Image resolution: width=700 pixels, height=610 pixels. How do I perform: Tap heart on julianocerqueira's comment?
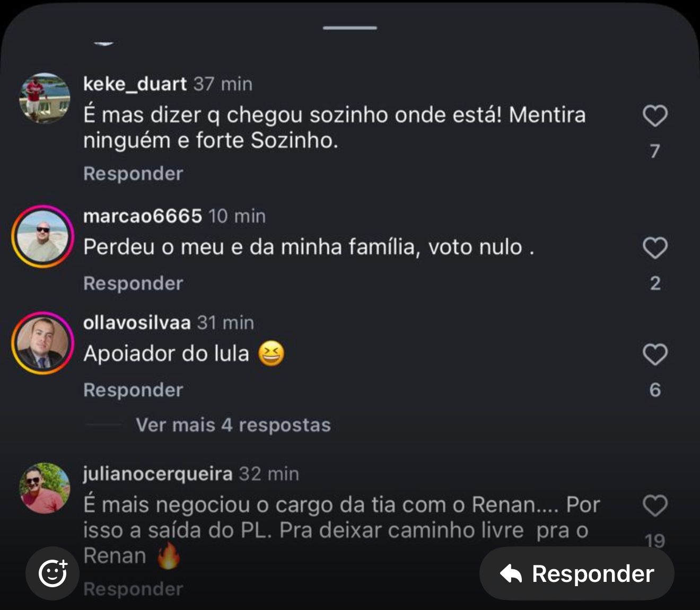tap(655, 506)
